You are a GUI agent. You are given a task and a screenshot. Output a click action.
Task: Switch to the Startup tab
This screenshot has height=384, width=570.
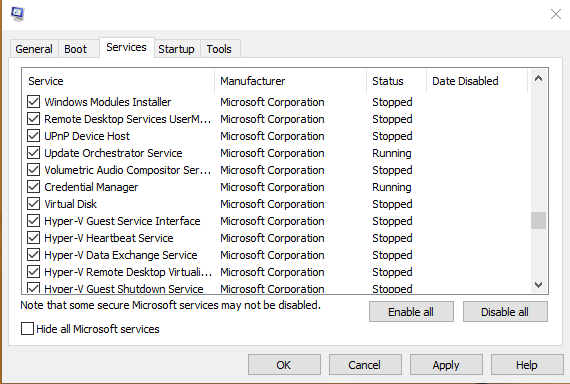click(x=176, y=49)
